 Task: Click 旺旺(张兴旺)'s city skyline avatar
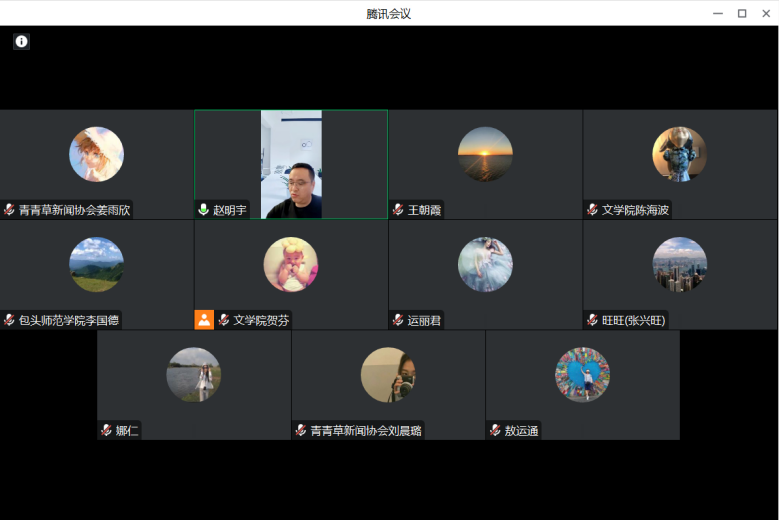click(680, 264)
